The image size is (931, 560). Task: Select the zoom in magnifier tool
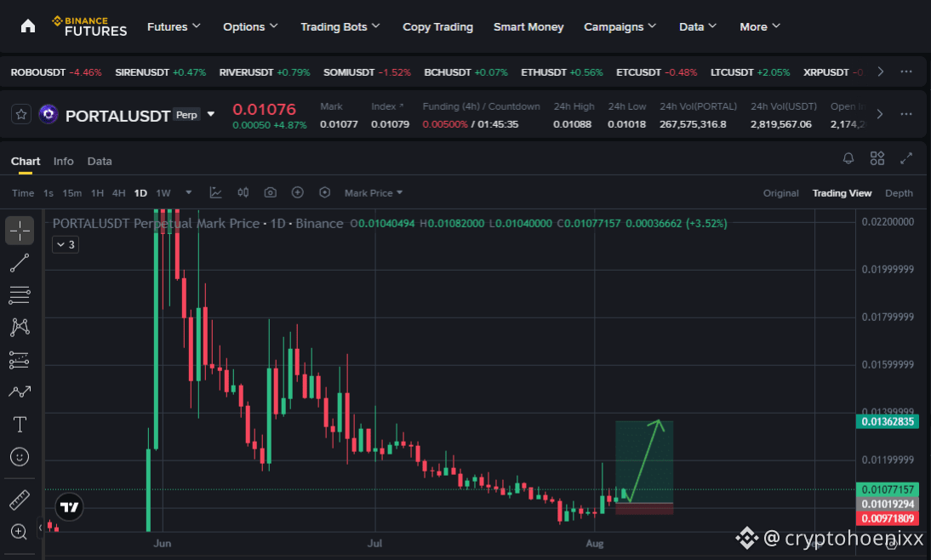[20, 532]
